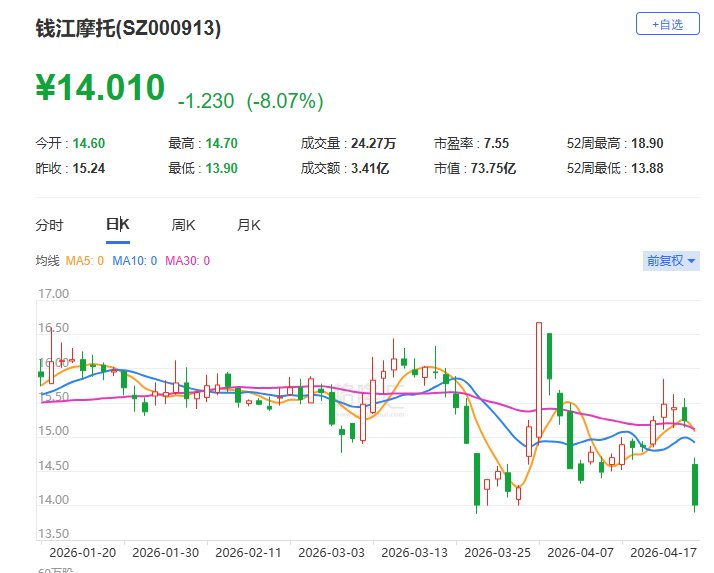The image size is (714, 573).
Task: Click the 成交量 value 24.27万
Action: pyautogui.click(x=373, y=143)
